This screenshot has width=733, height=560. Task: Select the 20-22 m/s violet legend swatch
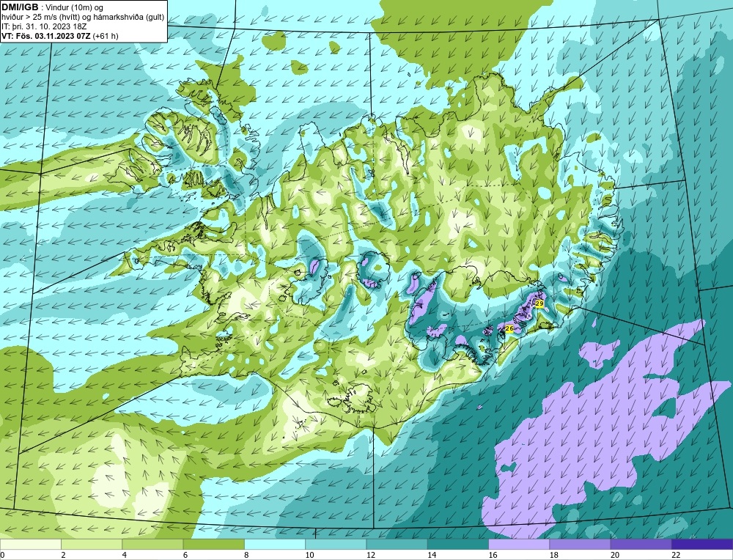pyautogui.click(x=641, y=544)
